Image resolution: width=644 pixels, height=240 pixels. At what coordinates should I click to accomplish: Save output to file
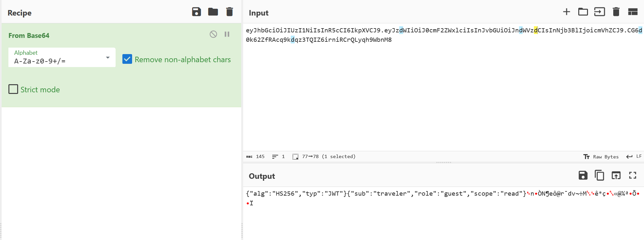pyautogui.click(x=583, y=176)
